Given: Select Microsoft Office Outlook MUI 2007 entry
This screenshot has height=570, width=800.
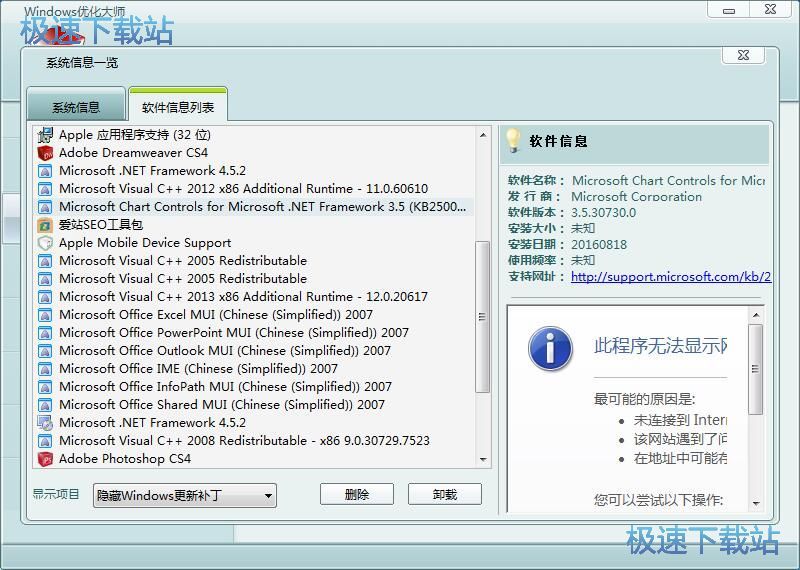Looking at the screenshot, I should click(x=224, y=351).
